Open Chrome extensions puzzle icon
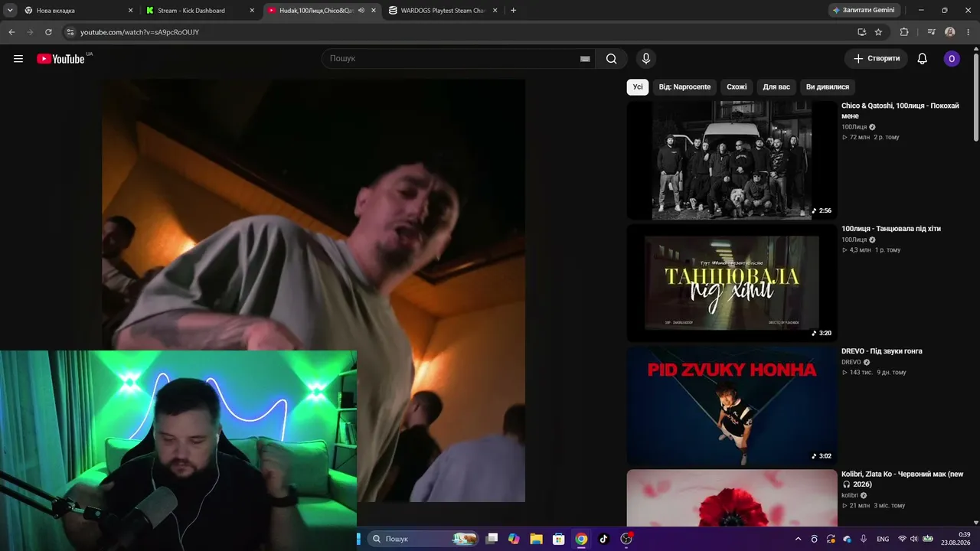Viewport: 980px width, 551px height. 904,32
